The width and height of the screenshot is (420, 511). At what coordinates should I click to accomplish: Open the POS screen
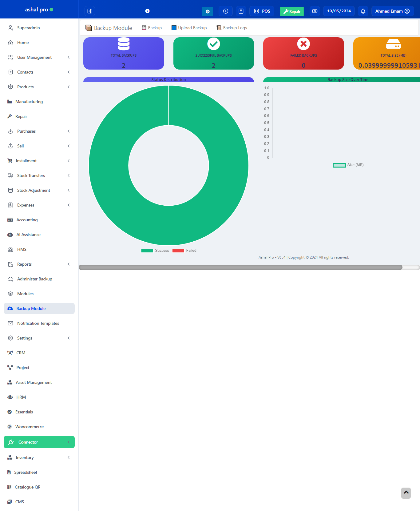[262, 11]
